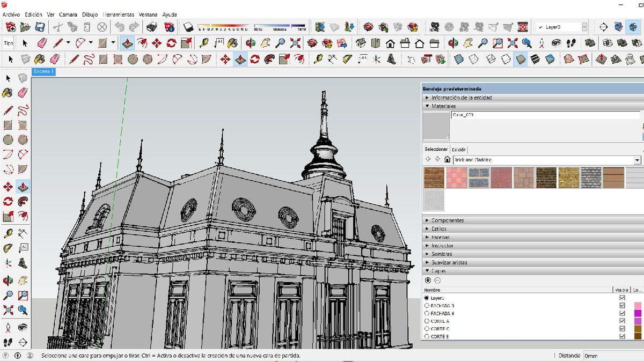Screen dimensions: 644x362
Task: Add a new layer with the plus button
Action: [427, 280]
